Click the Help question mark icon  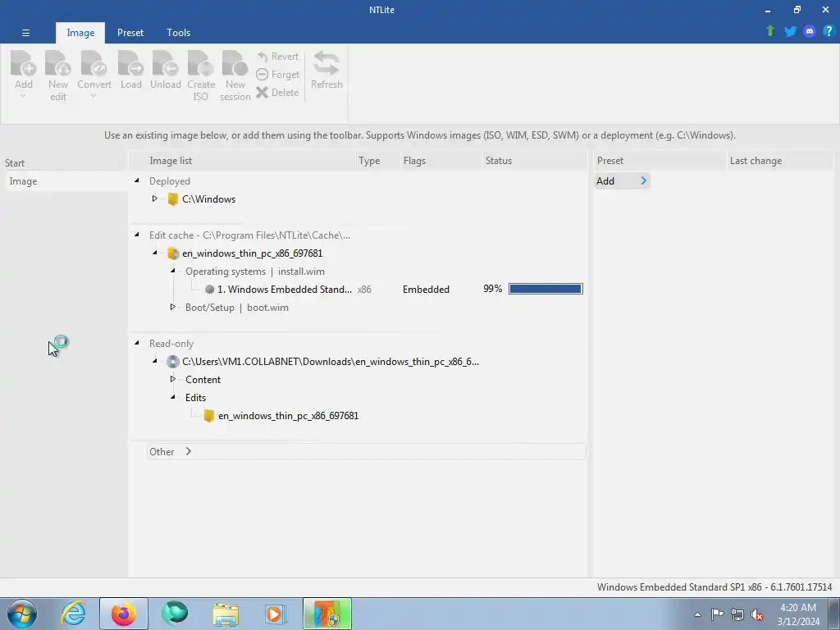pyautogui.click(x=829, y=31)
